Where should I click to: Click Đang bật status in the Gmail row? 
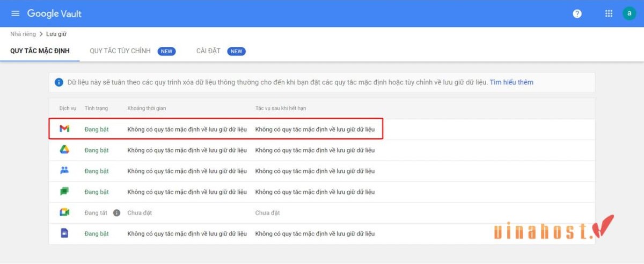point(97,129)
